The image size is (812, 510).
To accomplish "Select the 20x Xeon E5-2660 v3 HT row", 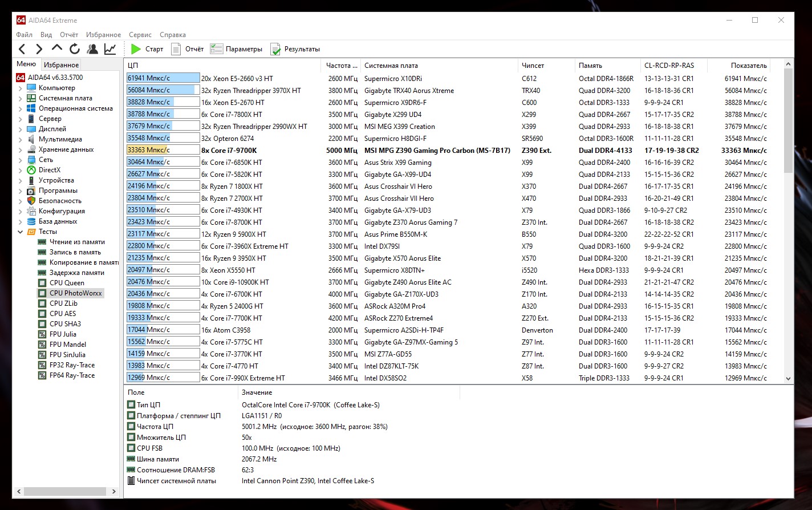I will [447, 79].
